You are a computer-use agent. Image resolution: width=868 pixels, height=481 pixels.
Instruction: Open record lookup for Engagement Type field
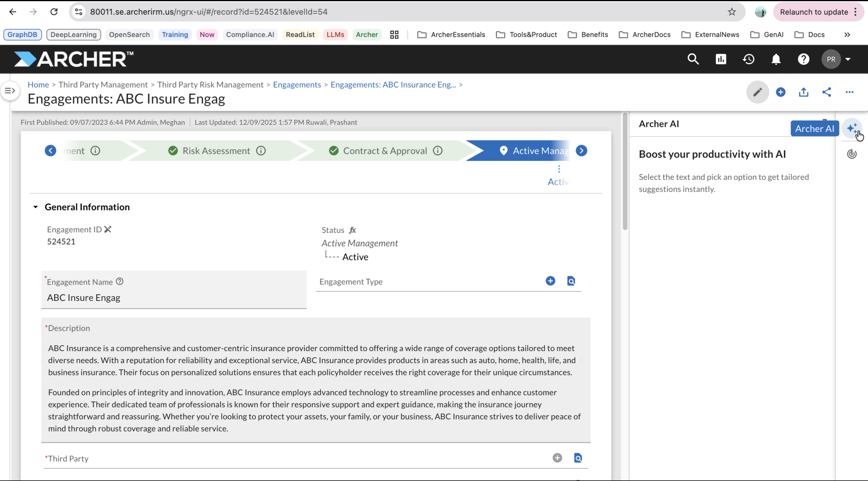[x=571, y=281]
